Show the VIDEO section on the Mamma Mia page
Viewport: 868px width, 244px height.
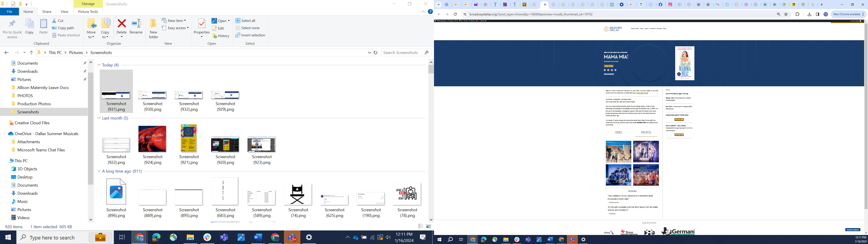click(618, 132)
